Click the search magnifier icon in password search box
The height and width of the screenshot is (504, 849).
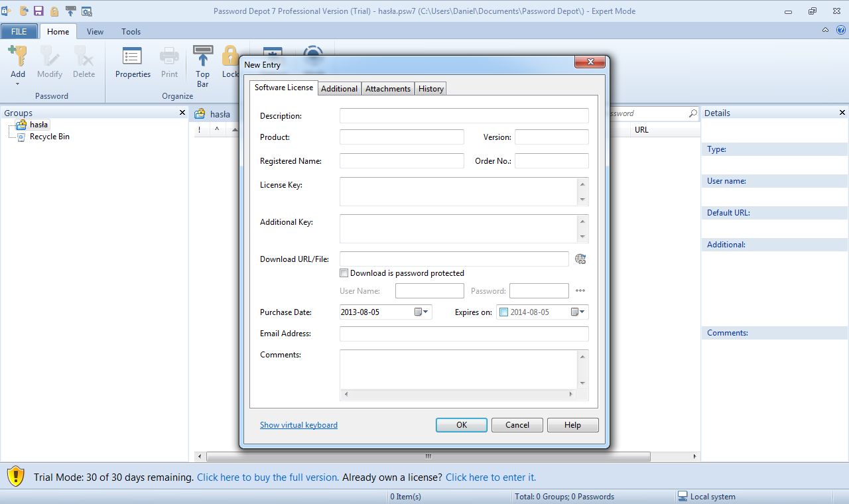click(x=693, y=113)
